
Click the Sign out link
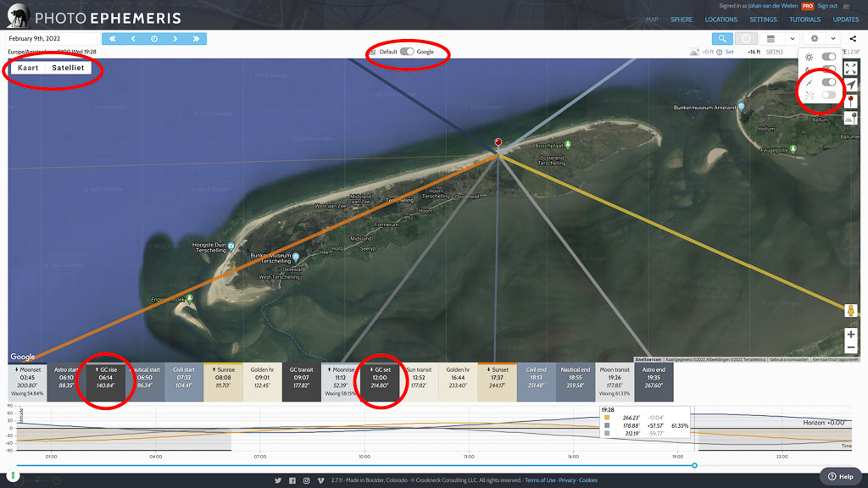click(827, 6)
